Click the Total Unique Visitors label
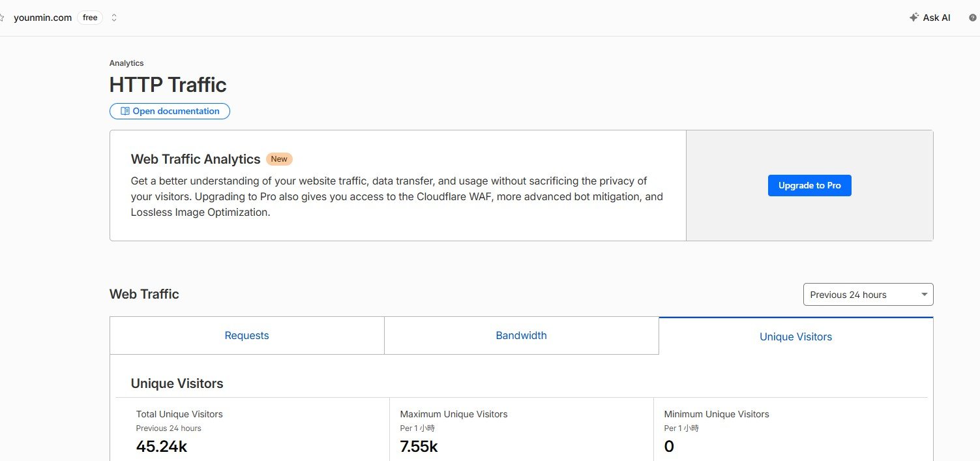980x461 pixels. tap(179, 414)
